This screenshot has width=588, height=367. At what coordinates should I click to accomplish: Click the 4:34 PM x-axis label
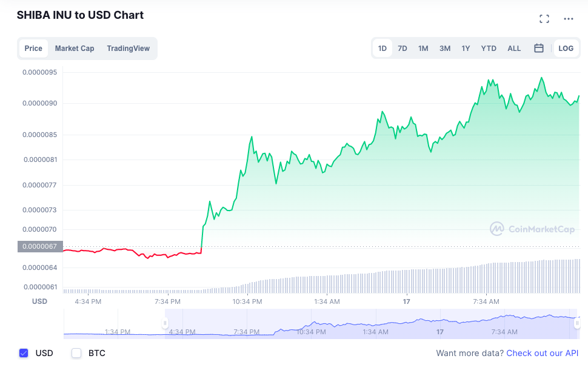pos(88,301)
